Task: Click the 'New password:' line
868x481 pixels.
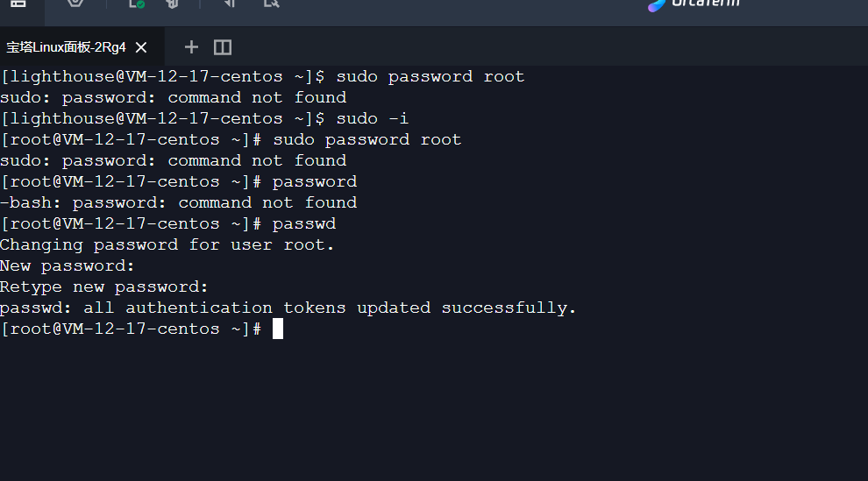Action: click(x=68, y=266)
